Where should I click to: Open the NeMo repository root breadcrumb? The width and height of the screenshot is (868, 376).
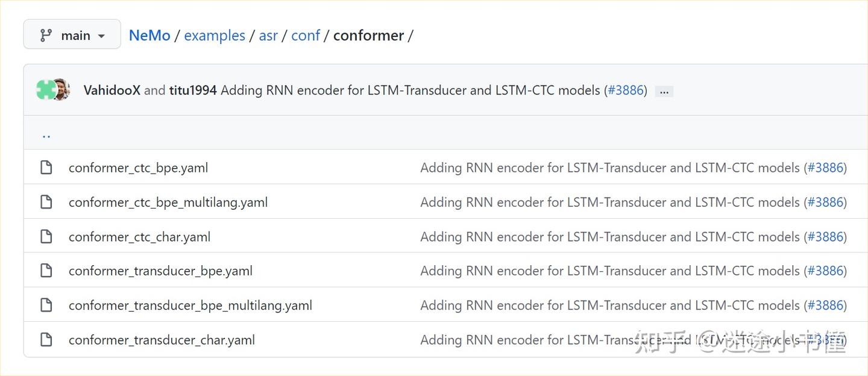149,35
